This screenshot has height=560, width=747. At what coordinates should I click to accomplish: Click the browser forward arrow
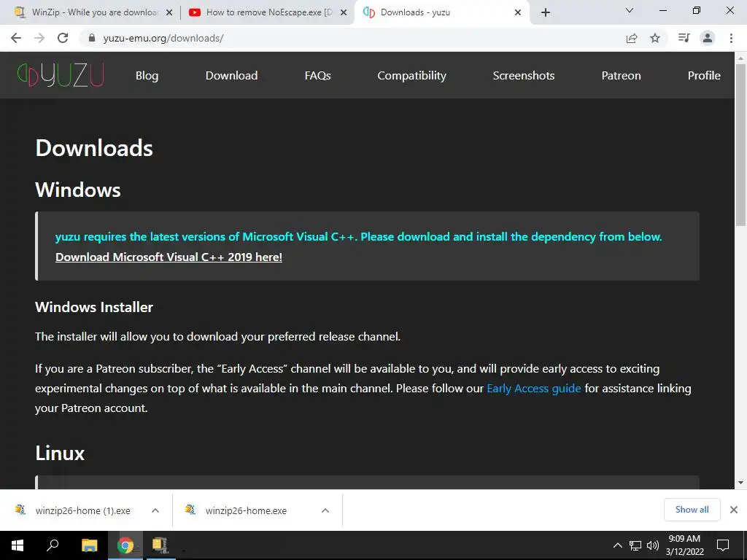[39, 38]
